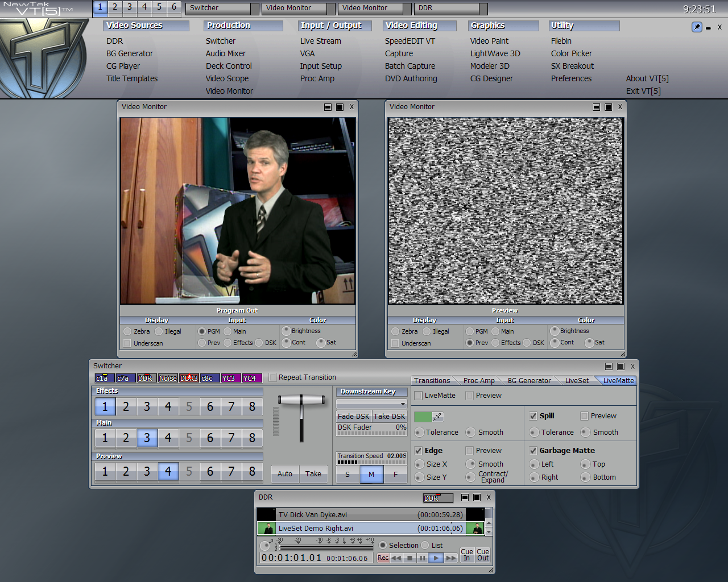Select the c7a source label in the Switcher

tap(126, 378)
